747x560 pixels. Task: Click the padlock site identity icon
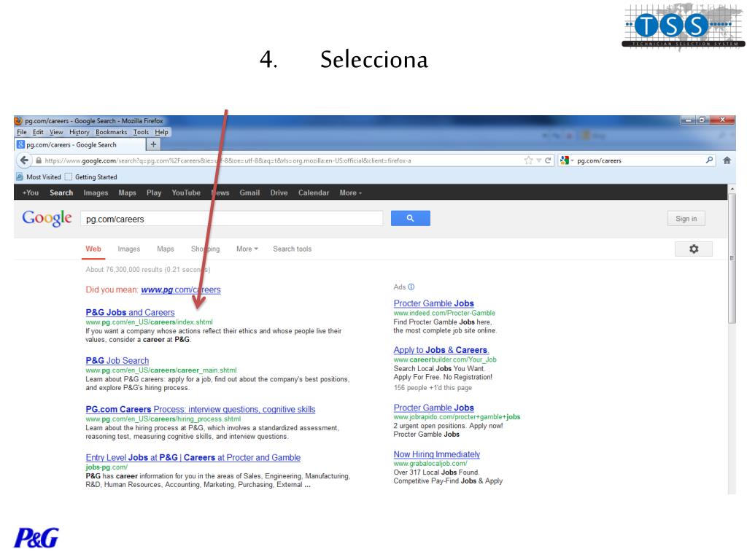pyautogui.click(x=39, y=160)
